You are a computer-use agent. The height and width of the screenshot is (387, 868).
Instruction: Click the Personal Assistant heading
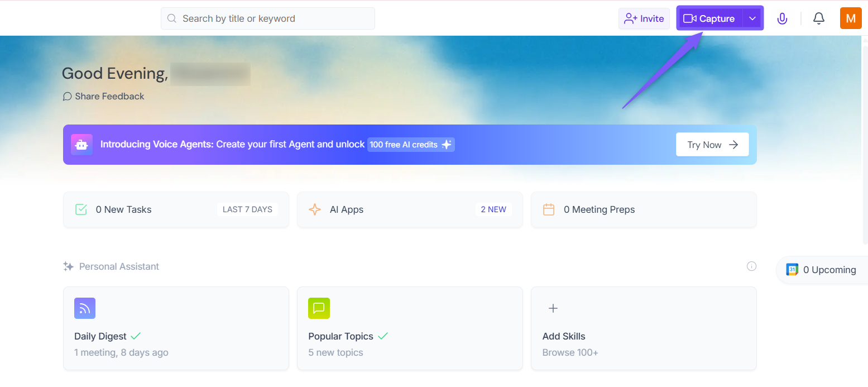click(x=119, y=266)
